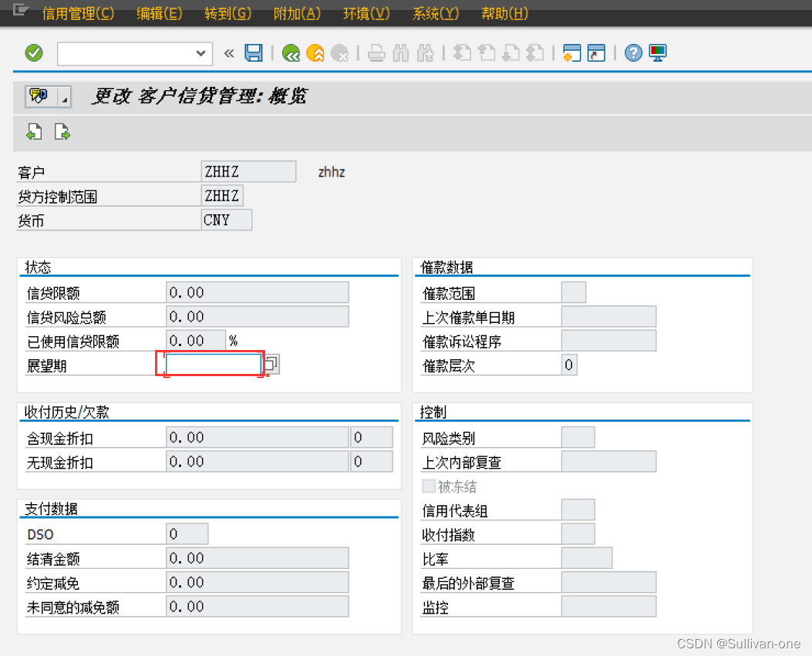This screenshot has width=812, height=656.
Task: Click the next screen icon below the title
Action: pos(62,132)
